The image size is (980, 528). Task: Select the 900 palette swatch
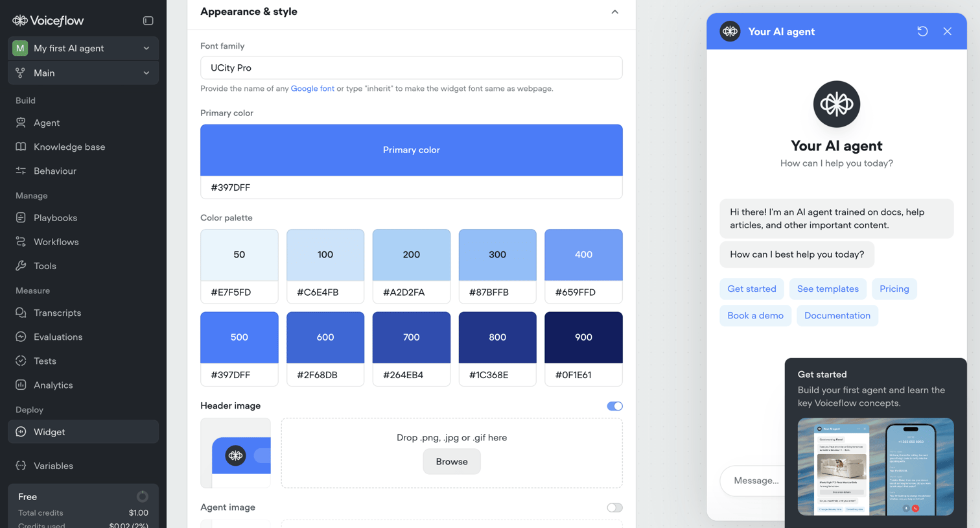pyautogui.click(x=583, y=337)
